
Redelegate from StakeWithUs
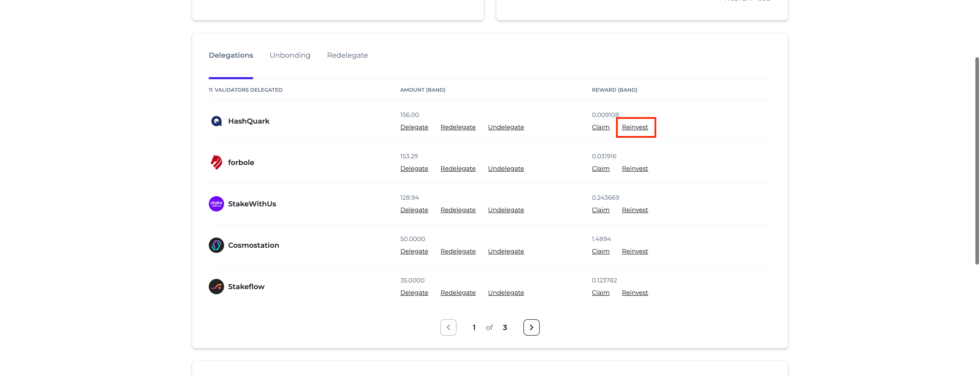[458, 210]
